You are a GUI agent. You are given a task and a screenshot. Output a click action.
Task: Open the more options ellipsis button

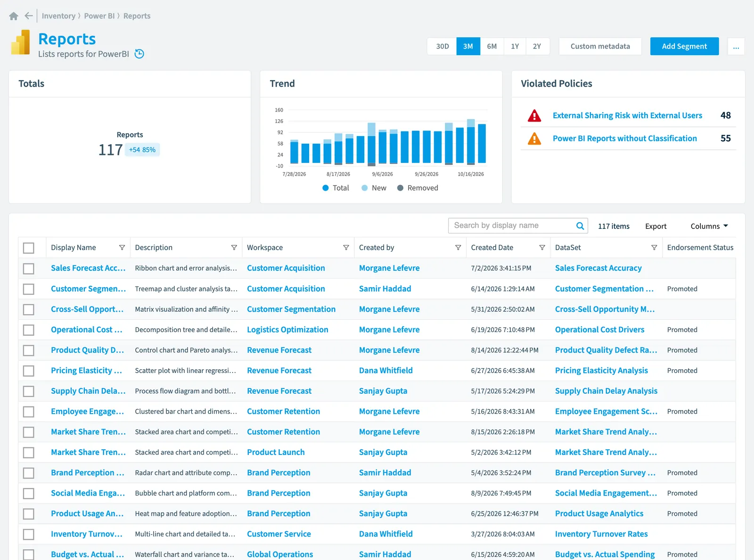[x=736, y=46]
